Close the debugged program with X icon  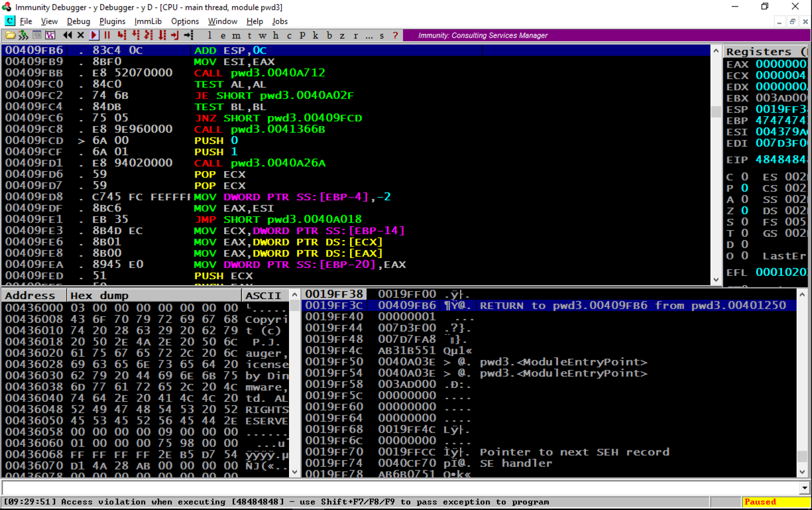81,35
